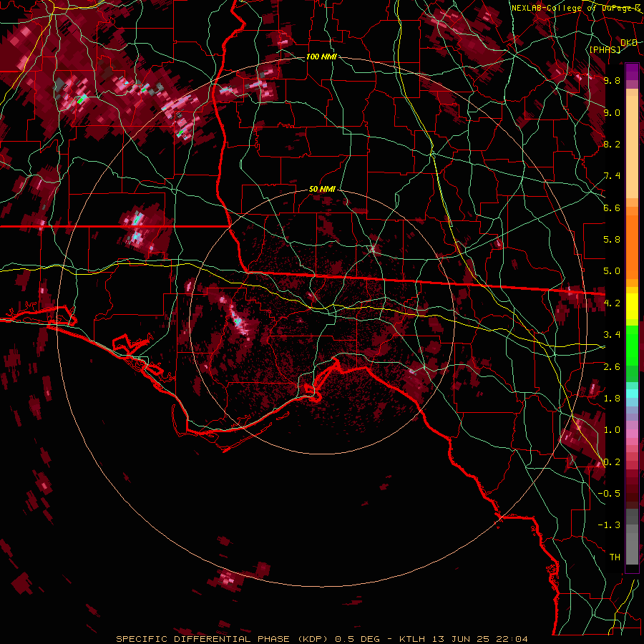Click the "100 NMI" range ring label
The height and width of the screenshot is (644, 644).
321,57
